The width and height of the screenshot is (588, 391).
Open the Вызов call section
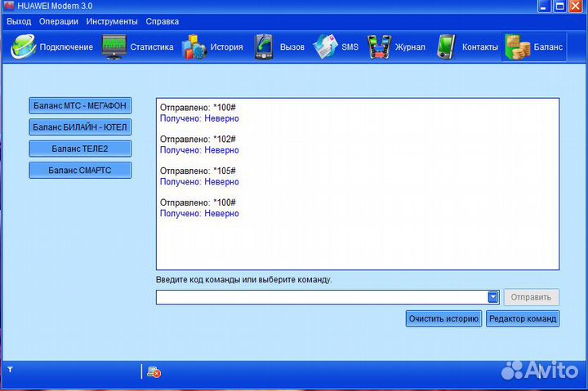tap(279, 47)
